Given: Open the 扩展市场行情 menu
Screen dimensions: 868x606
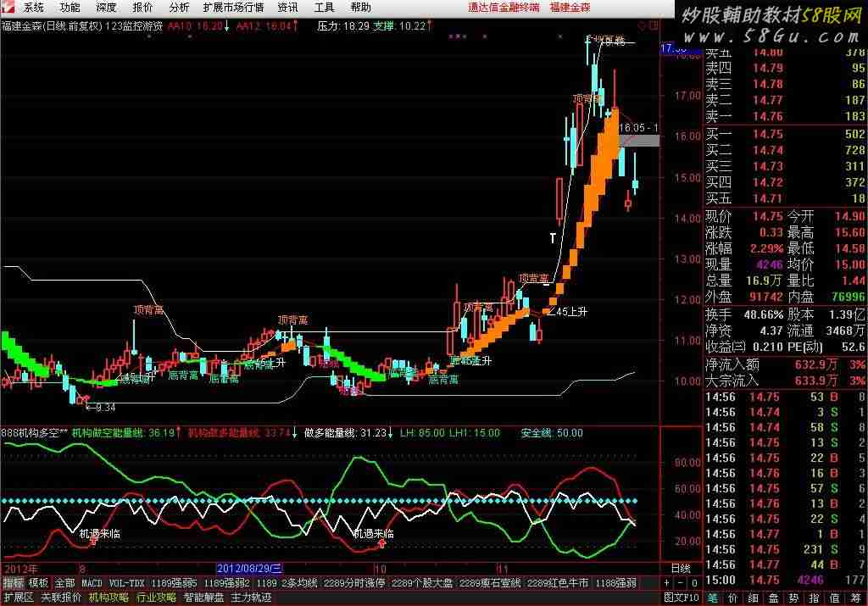Looking at the screenshot, I should (233, 8).
